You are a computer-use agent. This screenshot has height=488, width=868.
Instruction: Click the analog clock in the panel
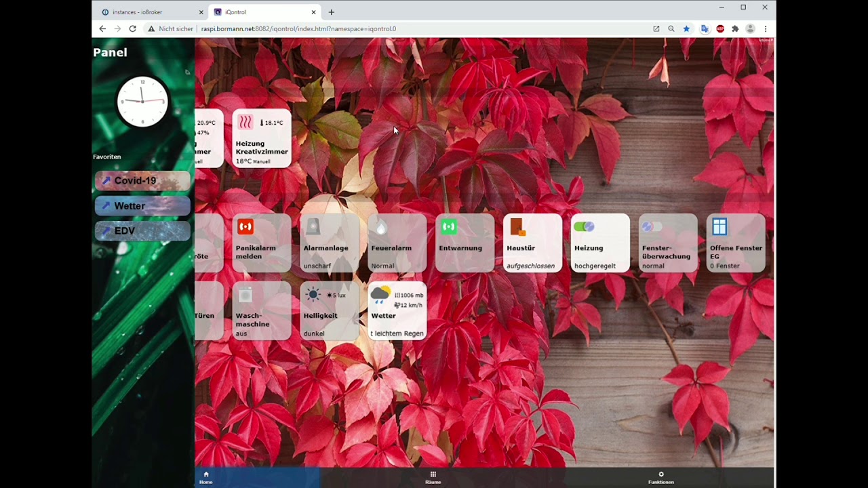click(x=142, y=101)
